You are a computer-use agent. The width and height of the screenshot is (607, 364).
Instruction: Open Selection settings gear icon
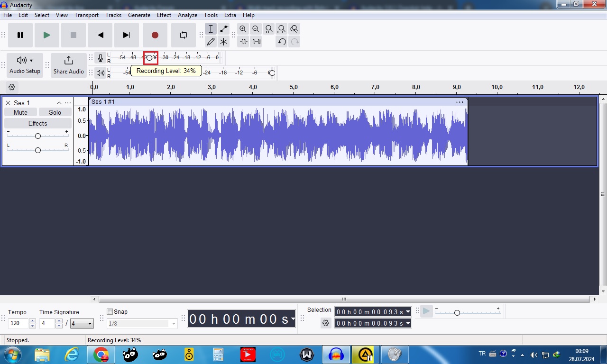[x=326, y=323]
